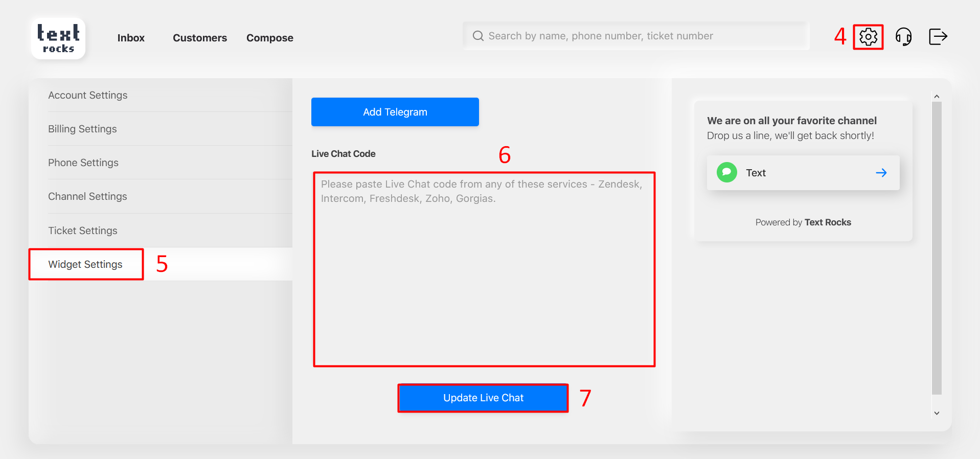The image size is (980, 459).
Task: Select Widget Settings in the sidebar
Action: click(x=85, y=264)
